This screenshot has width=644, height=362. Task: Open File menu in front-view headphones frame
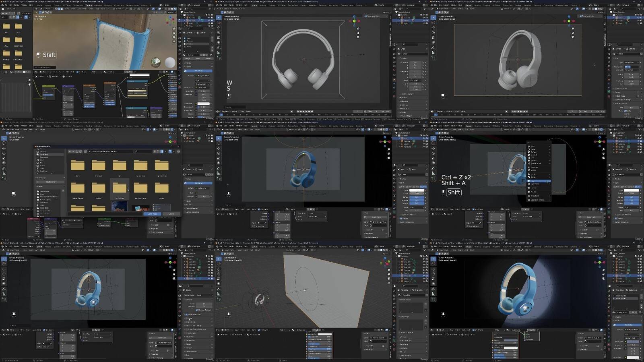click(x=221, y=5)
